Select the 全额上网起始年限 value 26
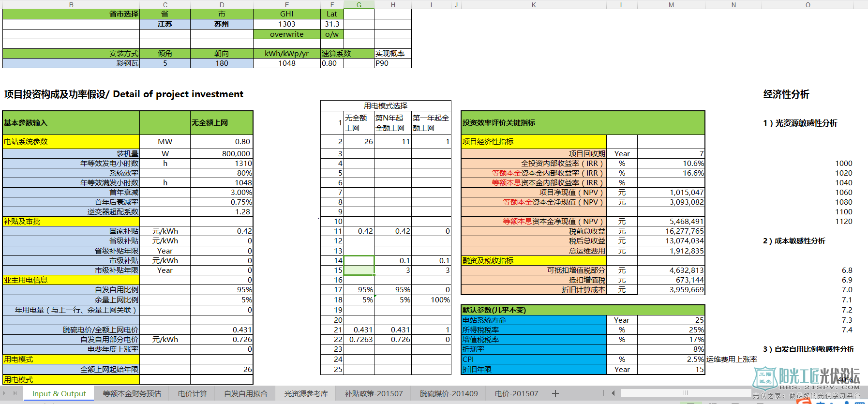 click(222, 370)
